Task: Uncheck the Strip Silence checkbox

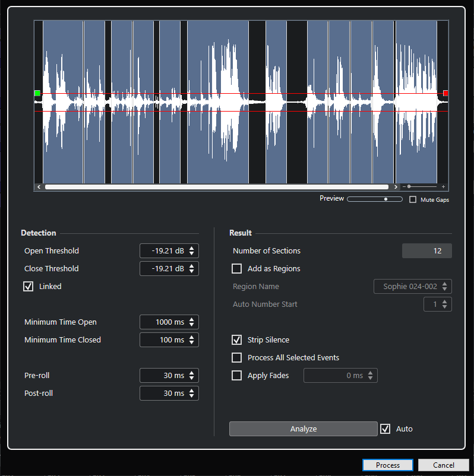Action: point(236,339)
